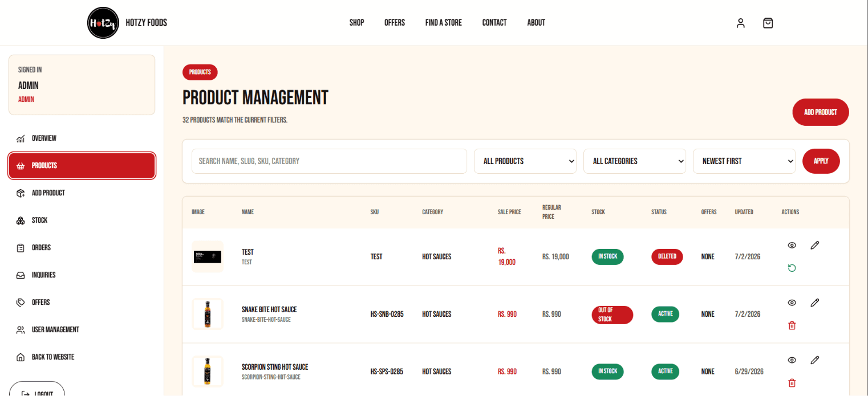This screenshot has width=868, height=396.
Task: Open Offers in top navigation
Action: click(x=395, y=23)
